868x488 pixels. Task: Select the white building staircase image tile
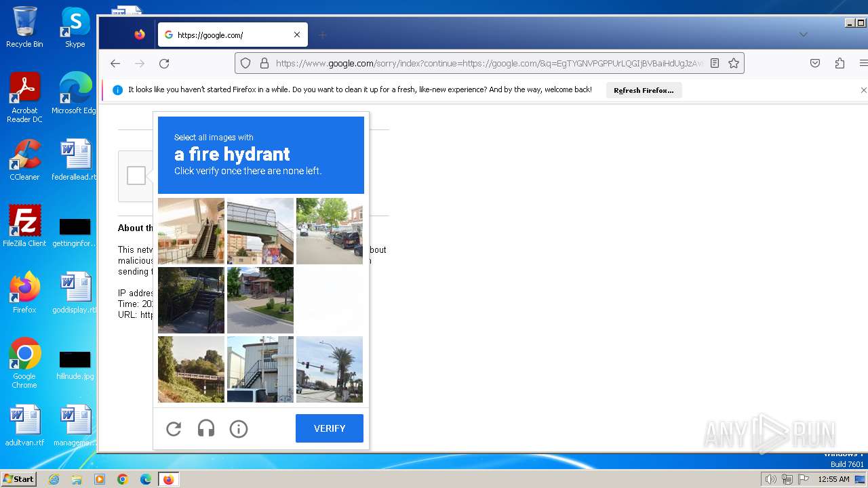[260, 369]
